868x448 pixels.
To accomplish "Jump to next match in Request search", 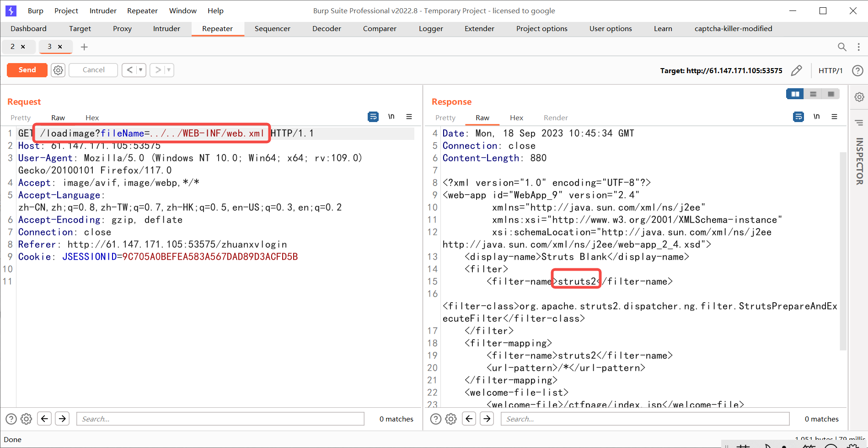I will click(x=62, y=418).
